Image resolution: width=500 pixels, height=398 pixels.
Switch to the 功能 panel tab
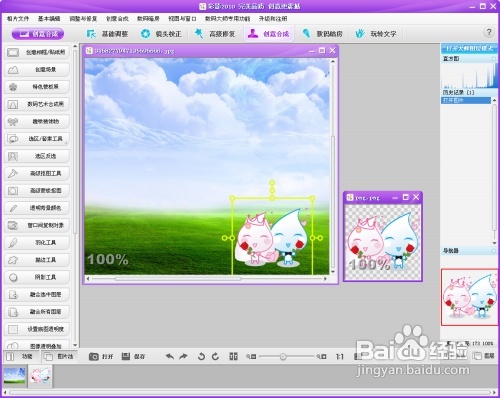tap(21, 357)
